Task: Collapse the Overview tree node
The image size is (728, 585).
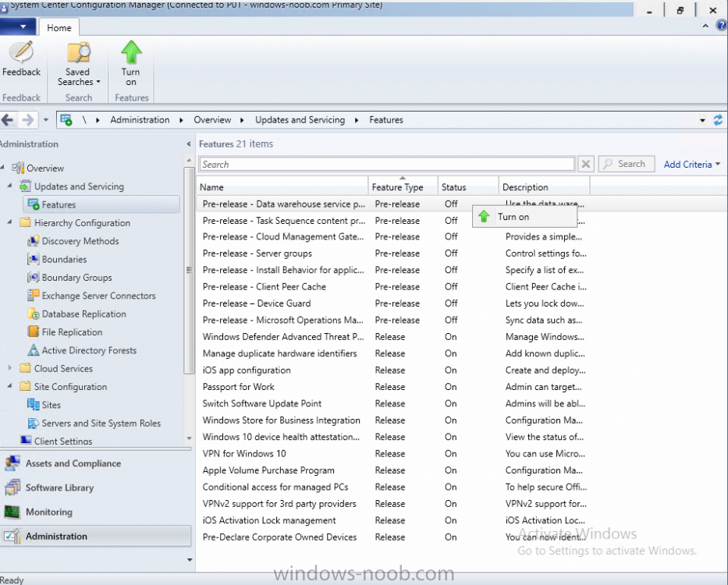Action: click(x=3, y=167)
